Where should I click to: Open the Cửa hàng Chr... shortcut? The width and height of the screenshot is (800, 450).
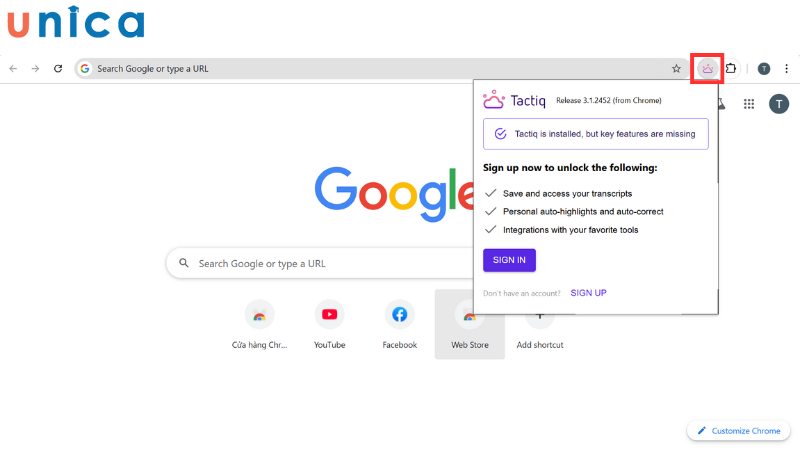(259, 324)
